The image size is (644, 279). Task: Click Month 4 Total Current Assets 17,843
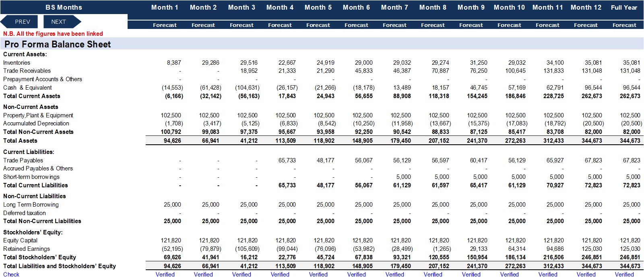click(x=287, y=96)
